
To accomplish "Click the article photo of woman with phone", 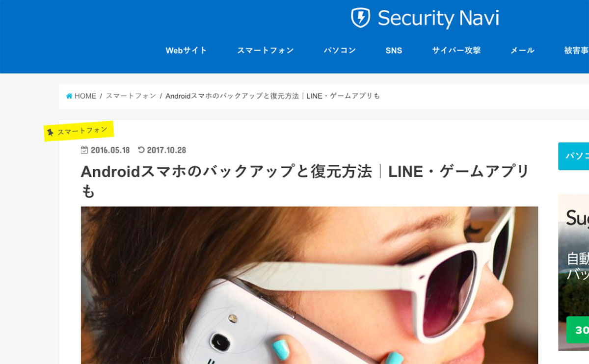I will tap(309, 285).
